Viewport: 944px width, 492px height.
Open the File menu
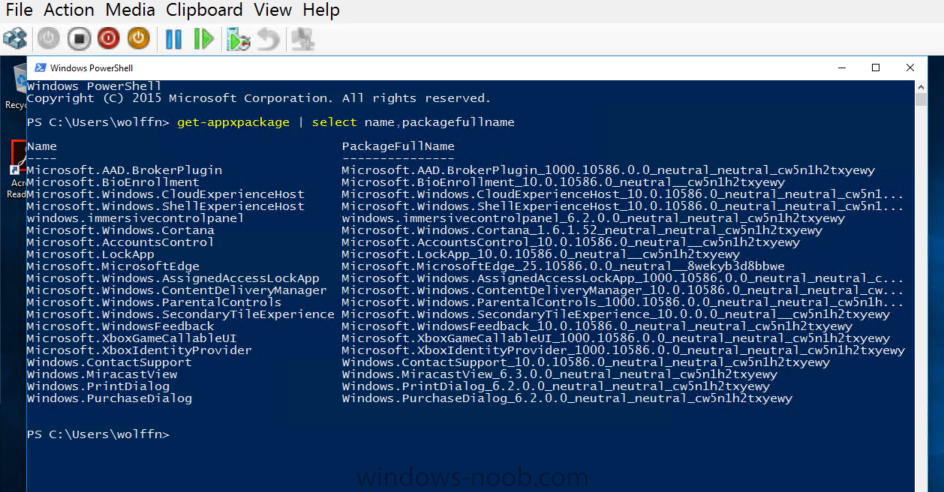(x=19, y=10)
